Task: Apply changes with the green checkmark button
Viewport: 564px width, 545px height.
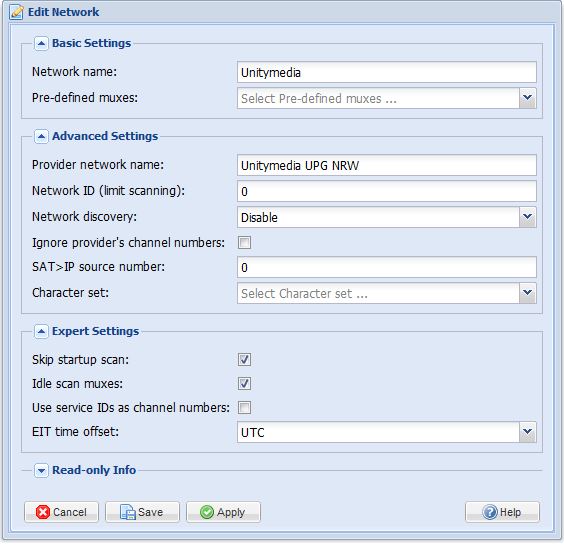Action: pos(223,512)
